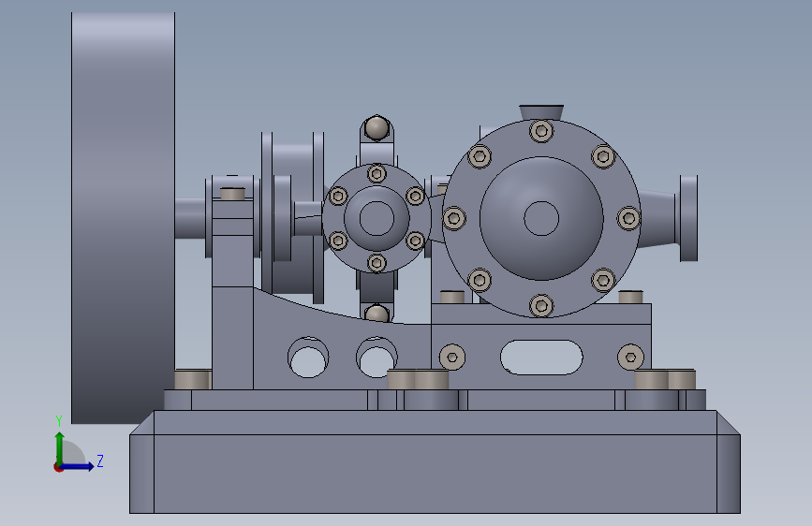The image size is (812, 526).
Task: Select the flywheel shaft stub
Action: (190, 218)
